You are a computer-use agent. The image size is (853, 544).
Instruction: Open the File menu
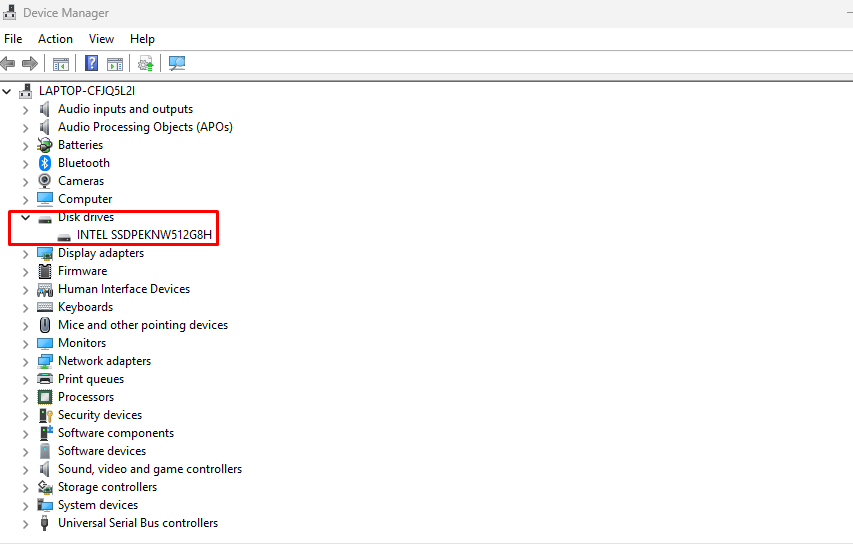point(13,39)
